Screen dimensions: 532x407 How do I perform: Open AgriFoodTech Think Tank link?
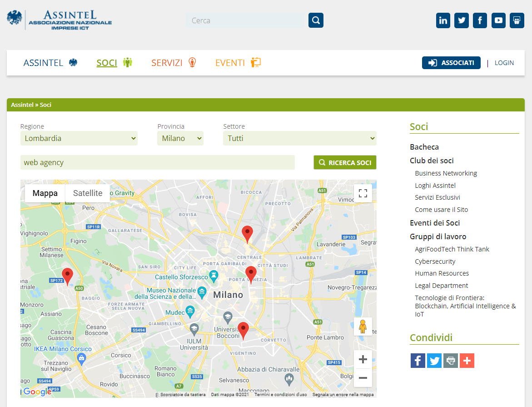coord(452,249)
